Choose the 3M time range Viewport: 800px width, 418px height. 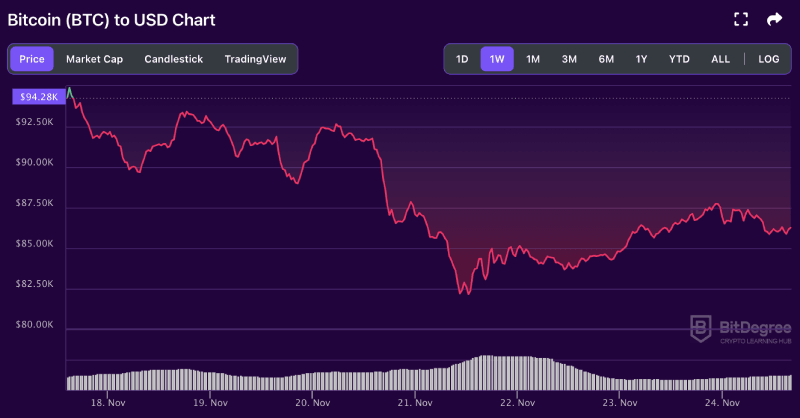[569, 59]
